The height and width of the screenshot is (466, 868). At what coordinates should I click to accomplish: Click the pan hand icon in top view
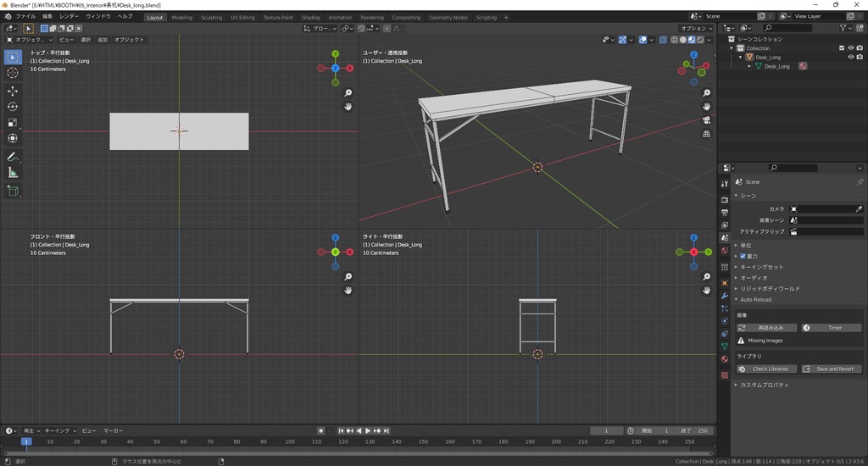pos(348,107)
